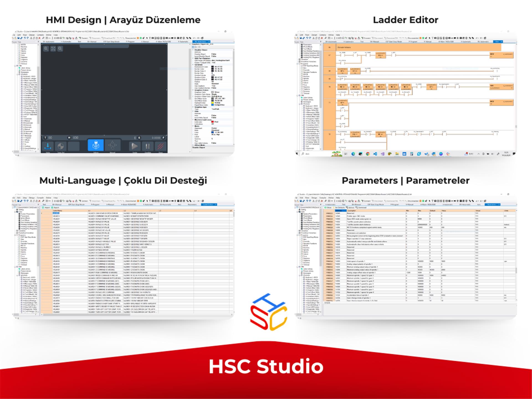532x399 pixels.
Task: Click crosshair circle button in HMI preview bar
Action: point(61,146)
